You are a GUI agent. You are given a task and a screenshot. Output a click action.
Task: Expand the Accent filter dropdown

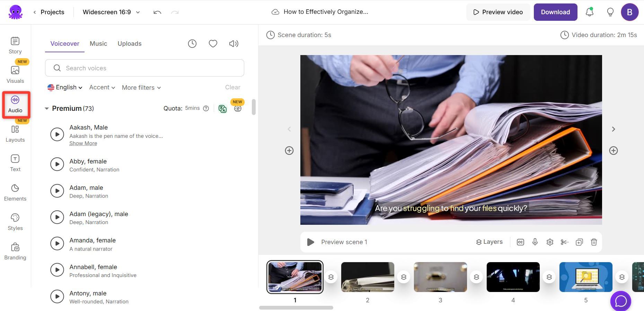click(x=102, y=87)
